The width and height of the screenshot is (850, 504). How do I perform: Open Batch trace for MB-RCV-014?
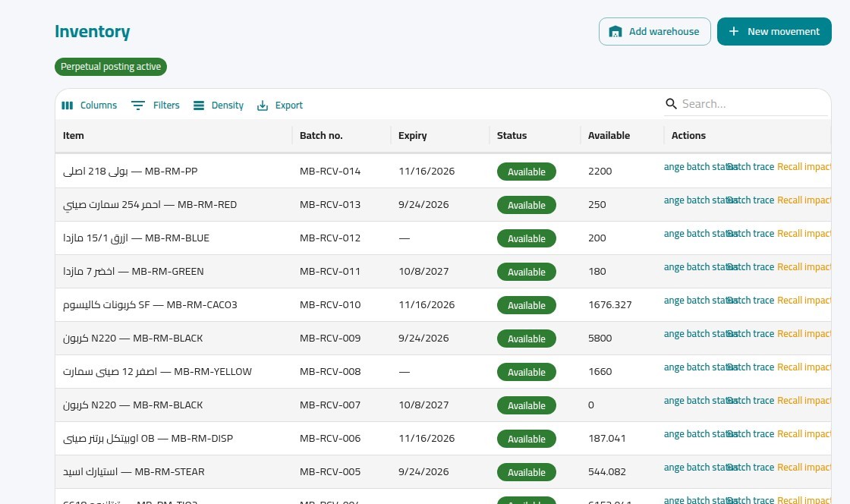pos(751,166)
